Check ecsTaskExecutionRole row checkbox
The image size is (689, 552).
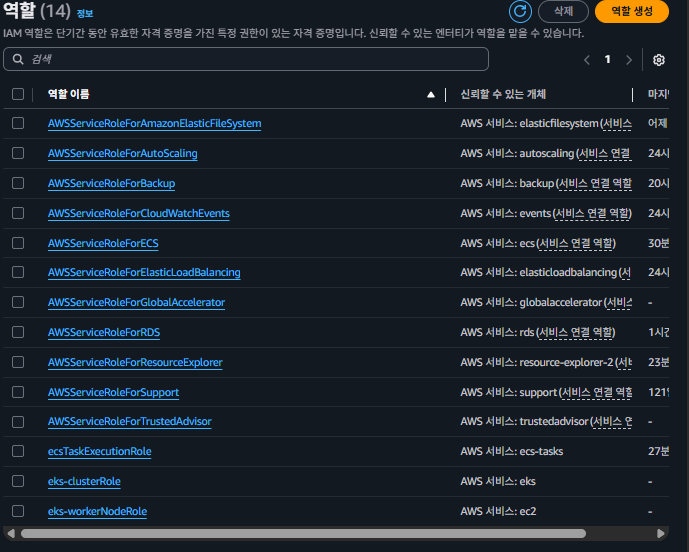point(18,451)
